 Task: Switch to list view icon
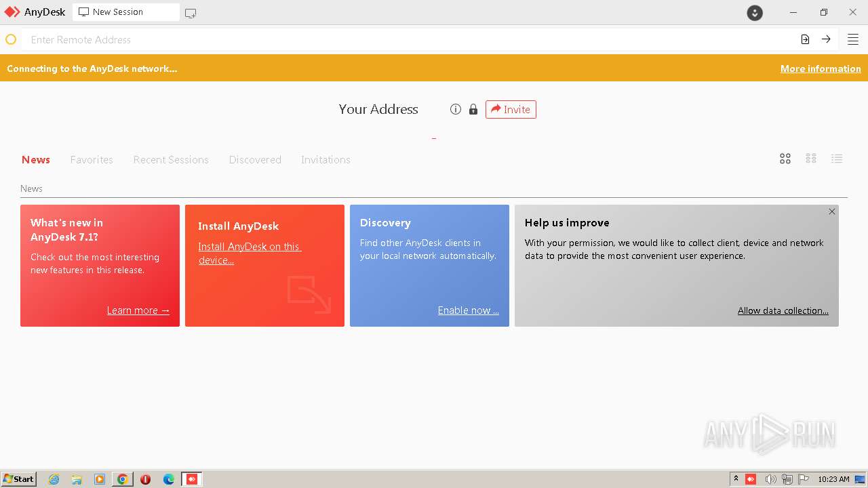pyautogui.click(x=837, y=159)
